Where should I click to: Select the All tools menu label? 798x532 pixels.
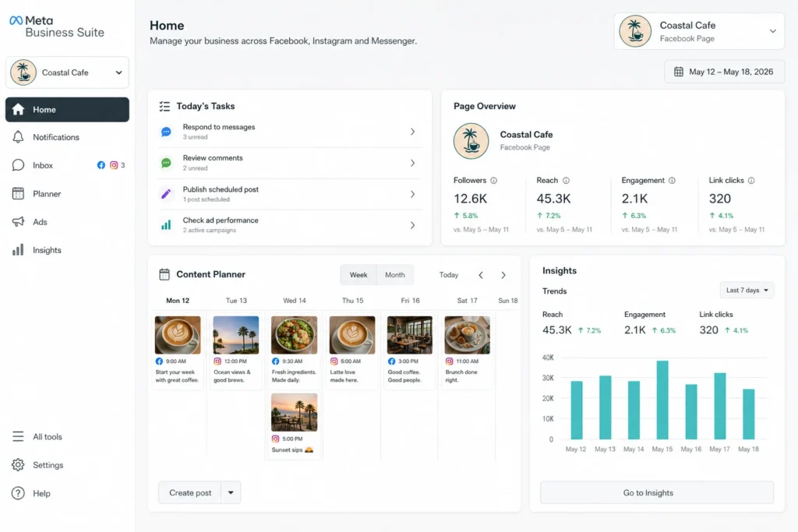[x=48, y=436]
